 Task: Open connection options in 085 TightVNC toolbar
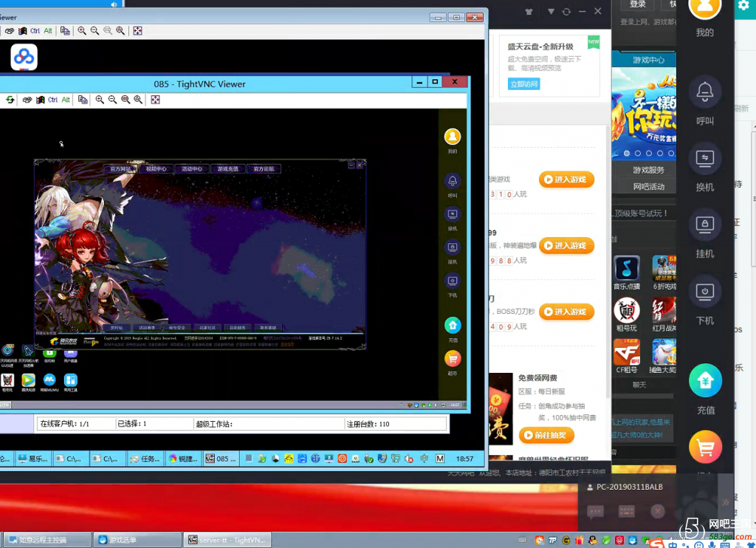[27, 100]
